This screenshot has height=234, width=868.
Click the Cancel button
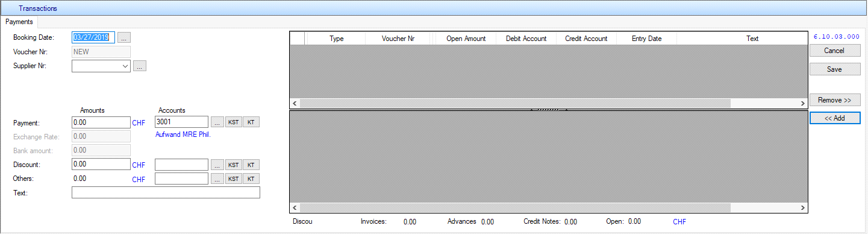coord(834,51)
